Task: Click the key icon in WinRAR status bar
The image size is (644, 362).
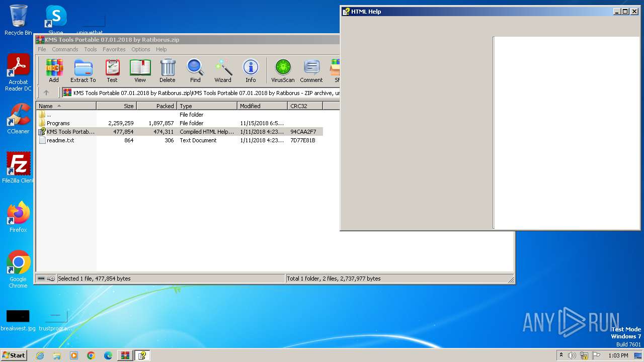Action: pyautogui.click(x=51, y=279)
